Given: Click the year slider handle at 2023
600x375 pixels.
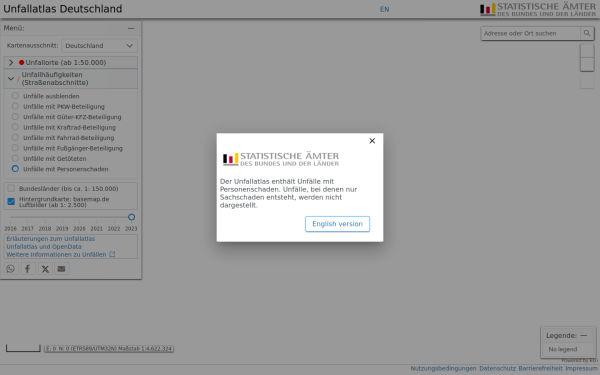Looking at the screenshot, I should pyautogui.click(x=131, y=217).
